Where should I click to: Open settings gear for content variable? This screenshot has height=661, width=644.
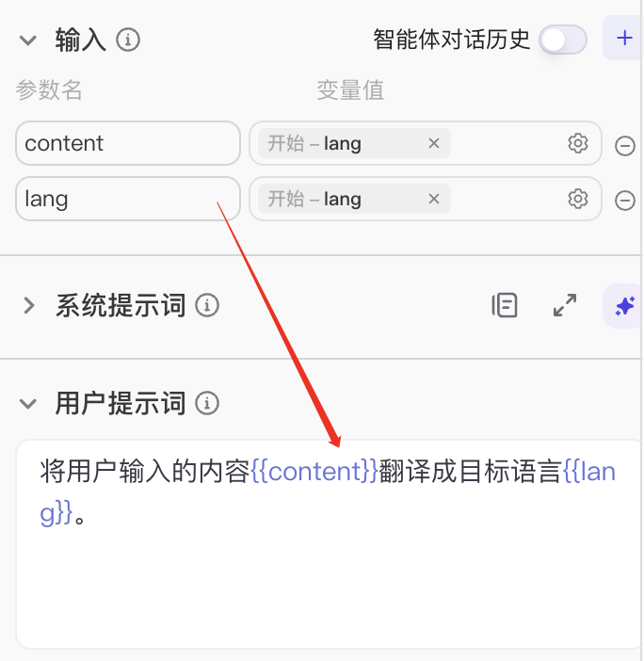pyautogui.click(x=578, y=143)
